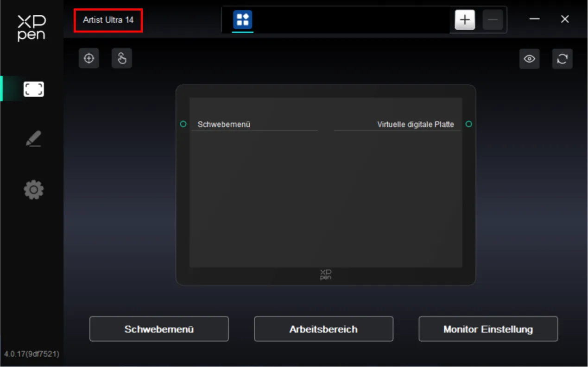Image resolution: width=588 pixels, height=367 pixels.
Task: Click the XP-Pen logo
Action: click(32, 28)
